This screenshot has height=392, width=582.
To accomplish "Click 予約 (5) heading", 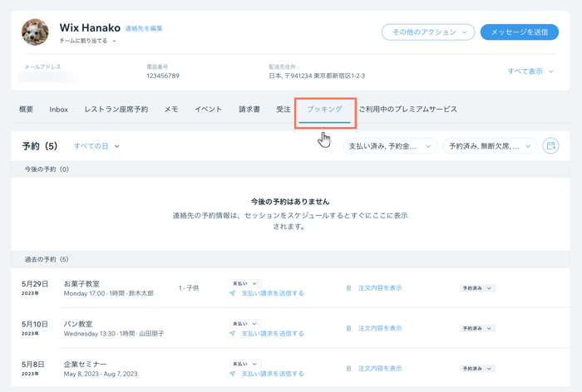I will [40, 146].
